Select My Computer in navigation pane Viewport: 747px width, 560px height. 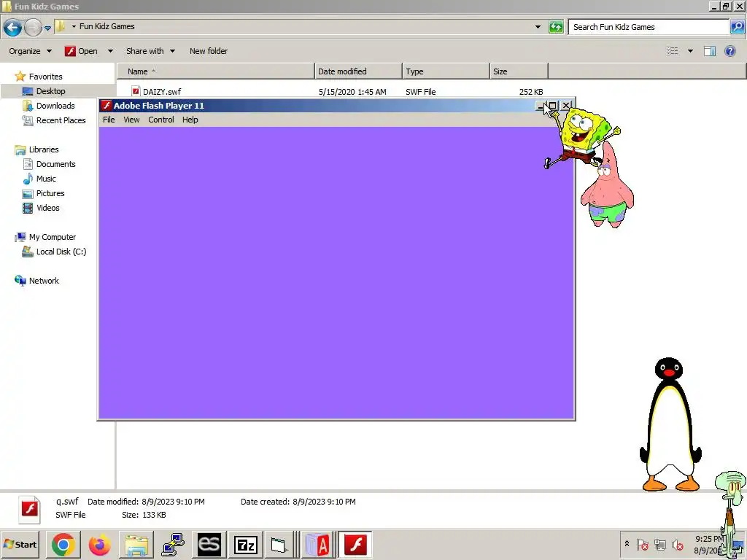pyautogui.click(x=45, y=237)
